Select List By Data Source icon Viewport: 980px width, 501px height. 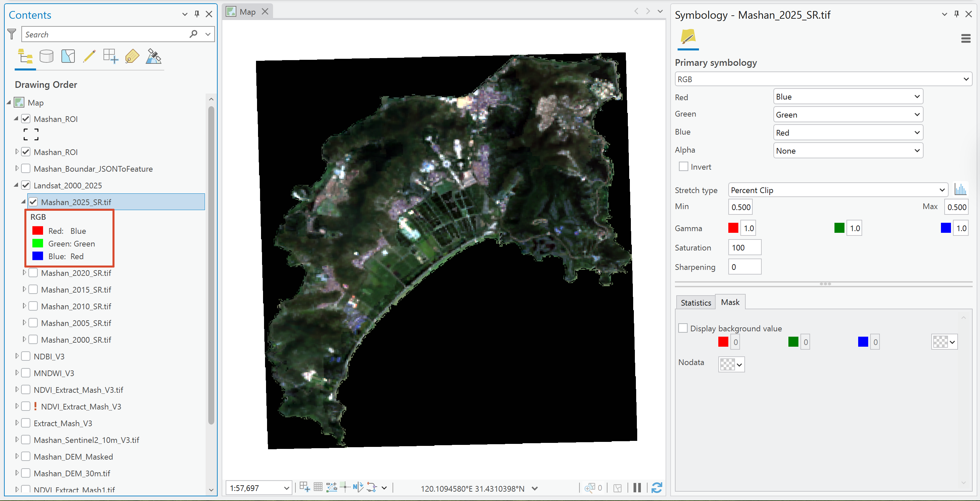click(46, 56)
